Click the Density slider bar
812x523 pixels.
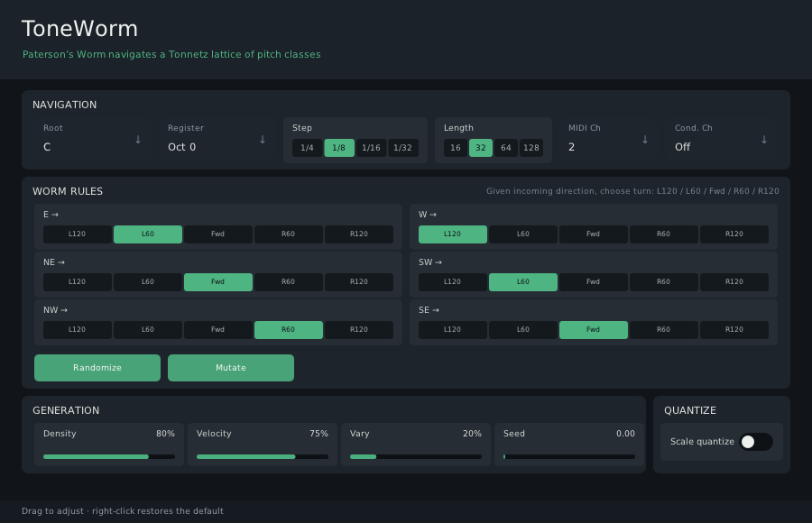109,456
